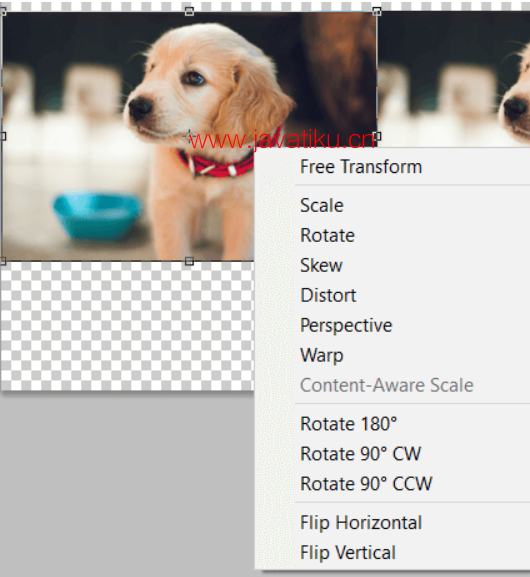Click the top-right corner transform handle
Screen dimensions: 530x577
pyautogui.click(x=377, y=11)
